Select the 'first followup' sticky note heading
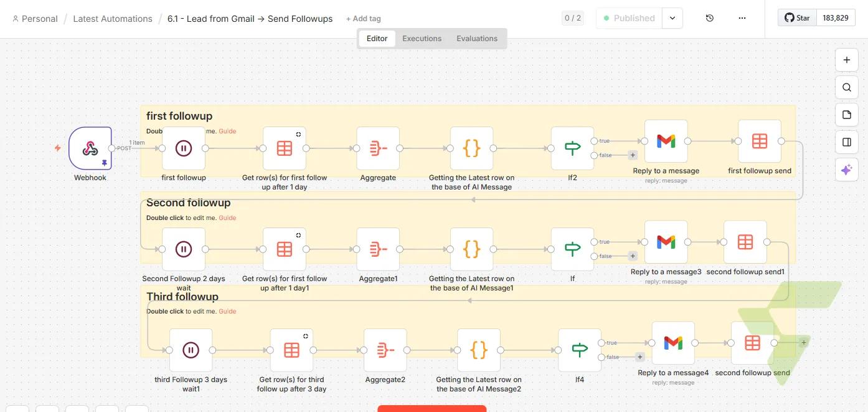The height and width of the screenshot is (412, 868). tap(179, 116)
